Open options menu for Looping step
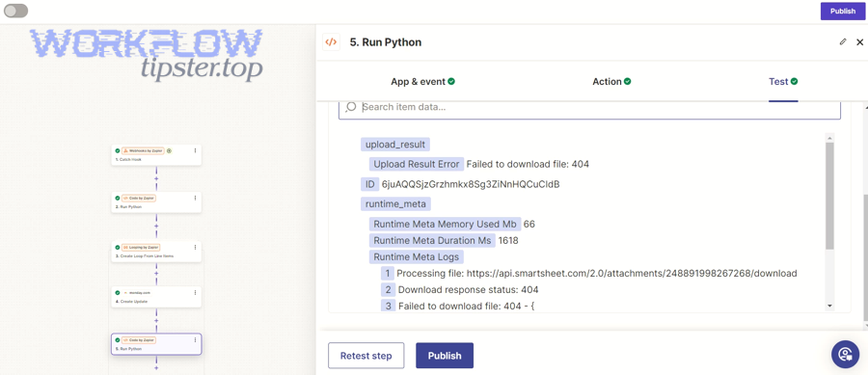The image size is (868, 375). (x=195, y=247)
